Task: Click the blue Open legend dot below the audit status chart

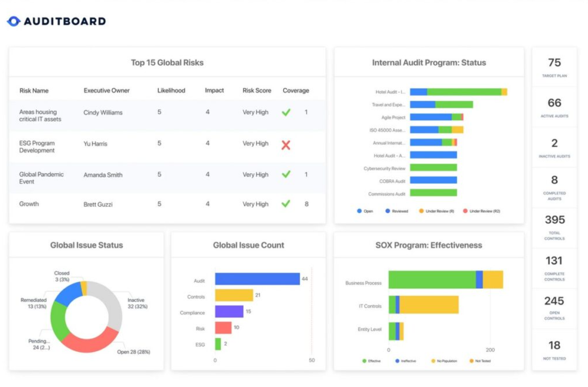Action: 360,212
